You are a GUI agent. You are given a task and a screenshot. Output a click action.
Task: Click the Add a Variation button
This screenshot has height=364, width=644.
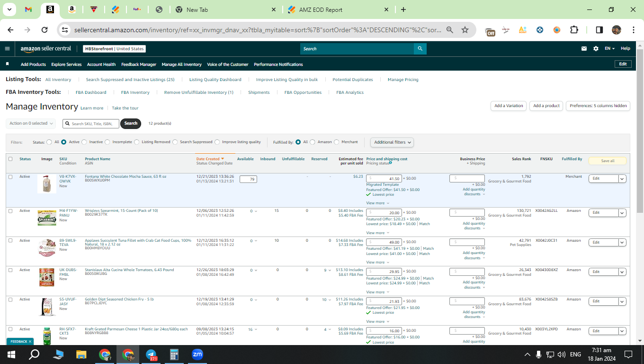(508, 106)
